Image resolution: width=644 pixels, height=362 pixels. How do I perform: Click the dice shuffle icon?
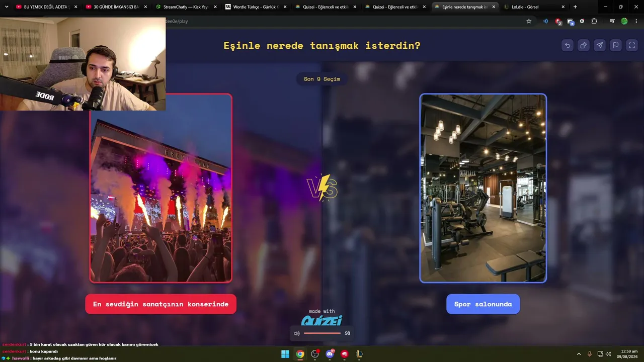(584, 45)
